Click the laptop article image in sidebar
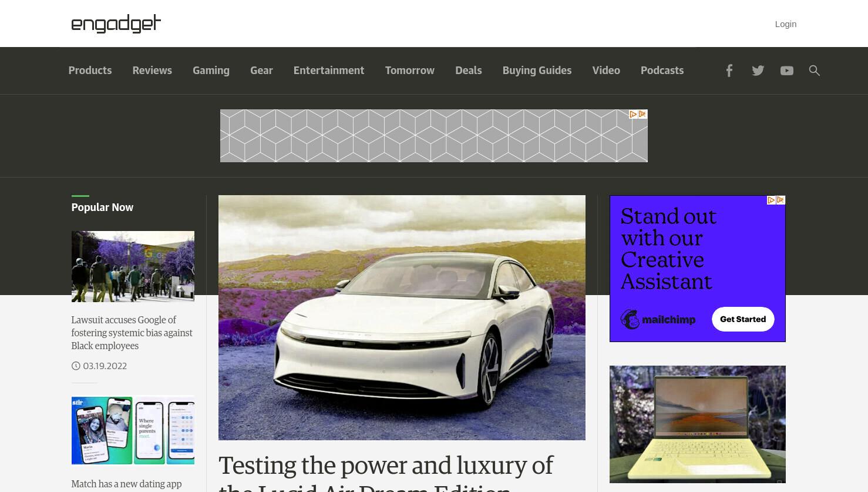 698,424
